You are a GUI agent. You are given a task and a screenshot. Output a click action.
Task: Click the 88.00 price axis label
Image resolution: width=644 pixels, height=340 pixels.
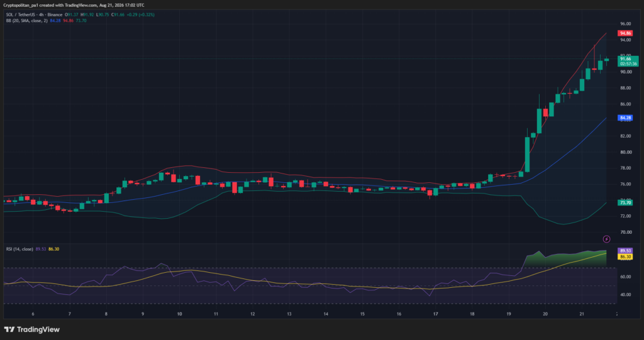point(626,88)
